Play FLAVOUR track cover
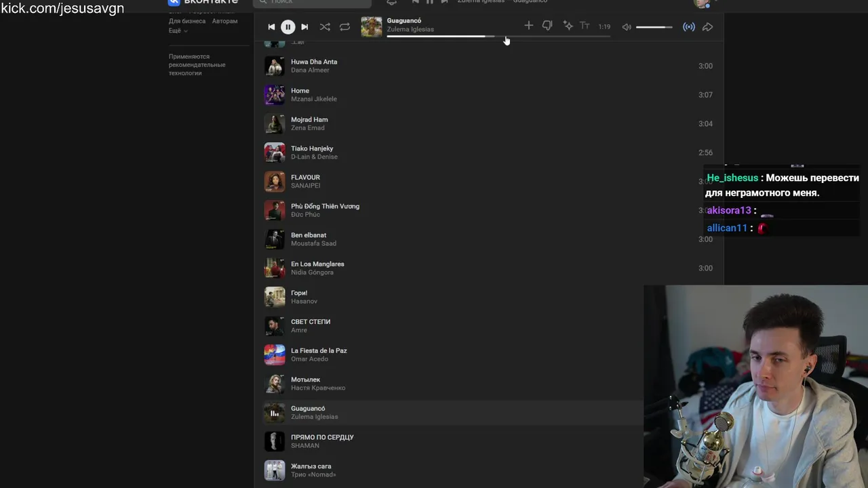The image size is (868, 488). (x=275, y=181)
